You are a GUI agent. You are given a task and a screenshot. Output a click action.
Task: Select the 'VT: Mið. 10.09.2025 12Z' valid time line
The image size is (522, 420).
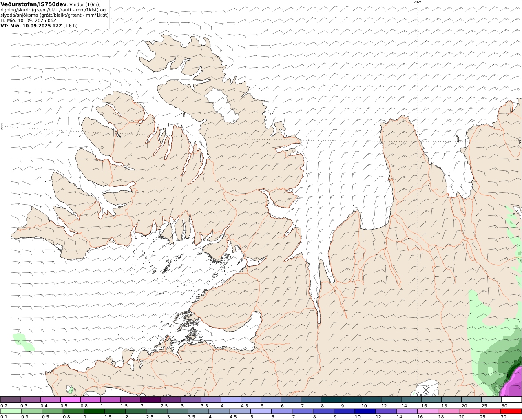tap(31, 26)
